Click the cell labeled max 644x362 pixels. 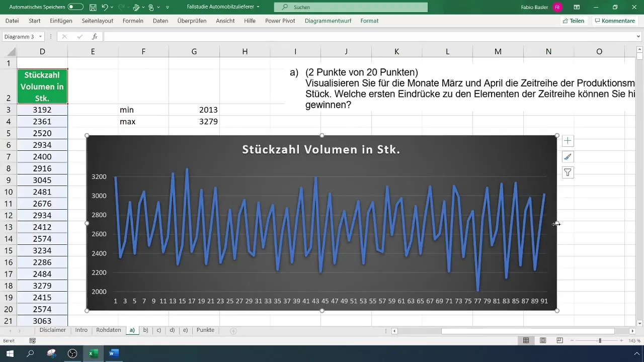pyautogui.click(x=143, y=122)
